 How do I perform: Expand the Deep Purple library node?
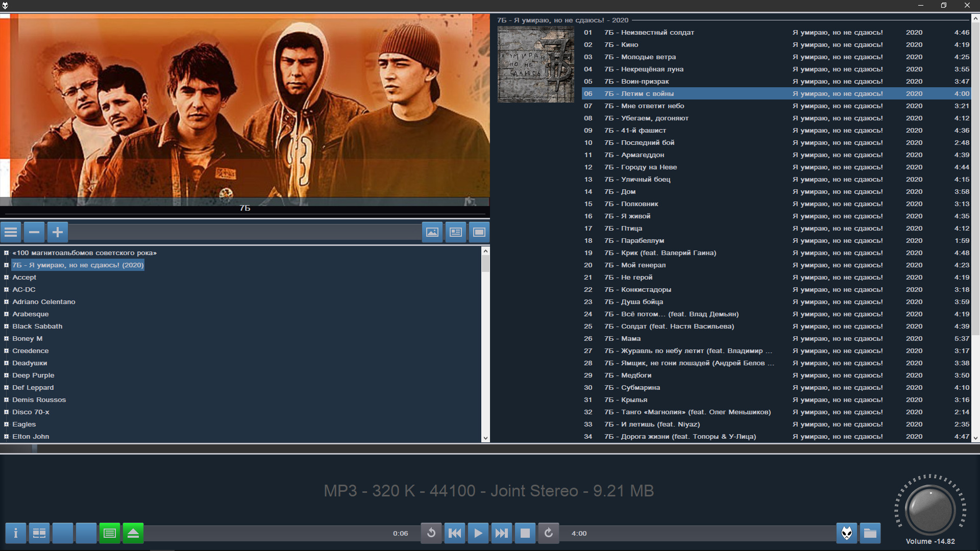coord(7,375)
